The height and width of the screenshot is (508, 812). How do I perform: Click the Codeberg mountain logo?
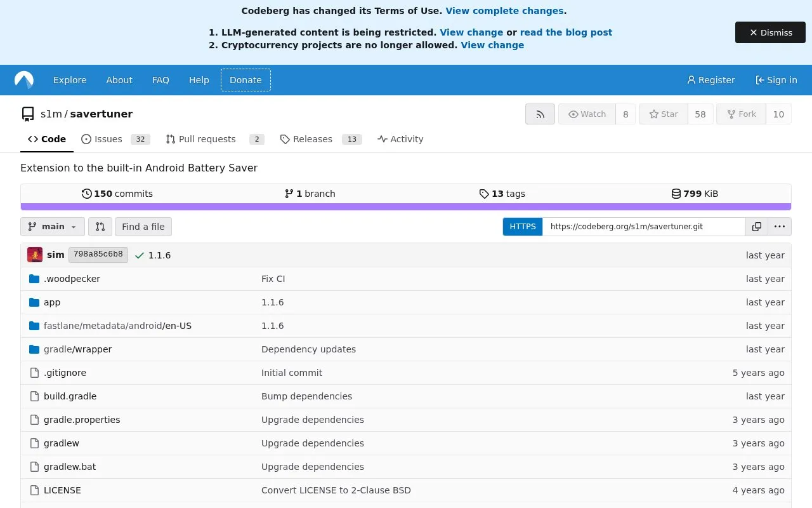pyautogui.click(x=24, y=80)
